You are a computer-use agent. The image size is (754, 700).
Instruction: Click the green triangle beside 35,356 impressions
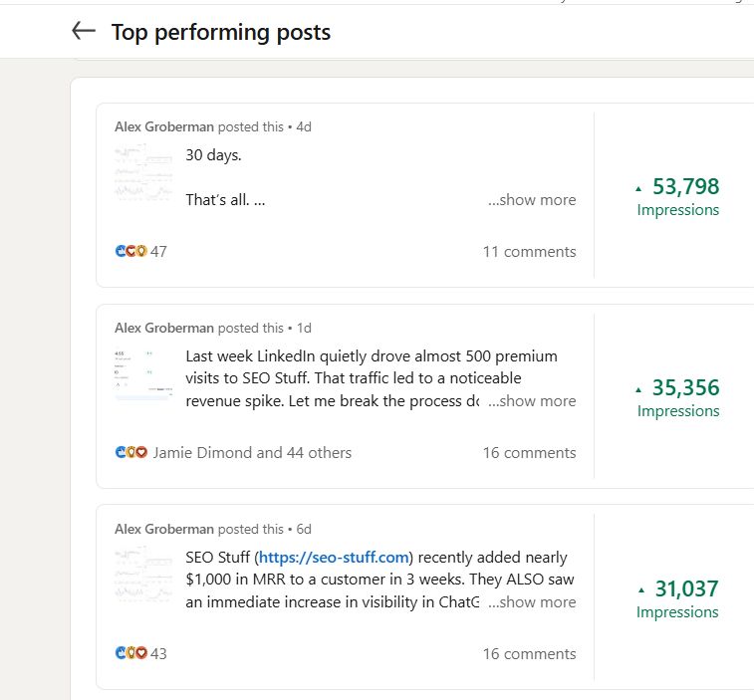click(x=638, y=388)
